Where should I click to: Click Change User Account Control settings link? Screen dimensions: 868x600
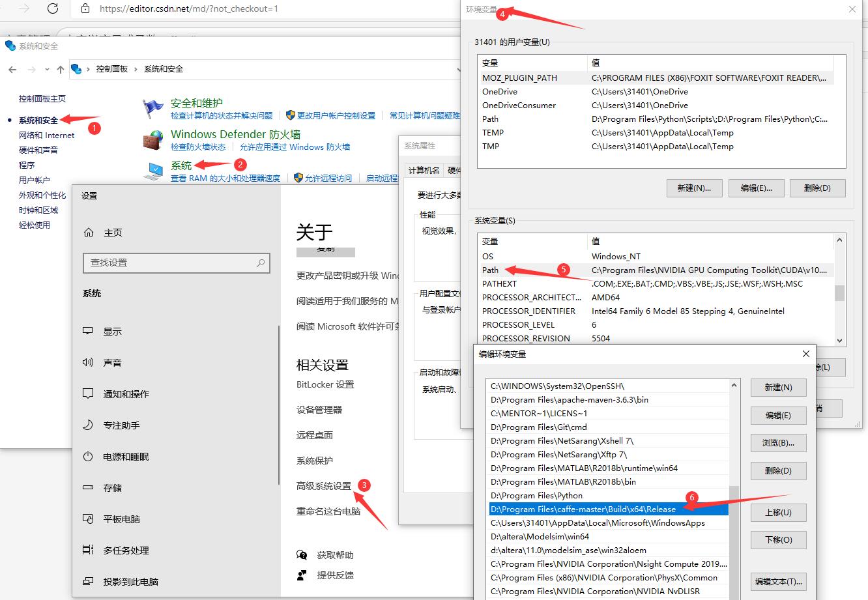(336, 115)
